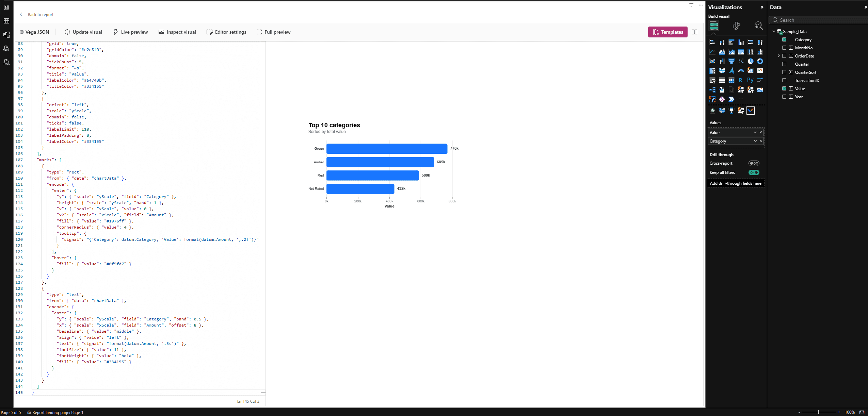Select the Deneb custom visual icon
Screen dimensions: 868x416
point(751,111)
